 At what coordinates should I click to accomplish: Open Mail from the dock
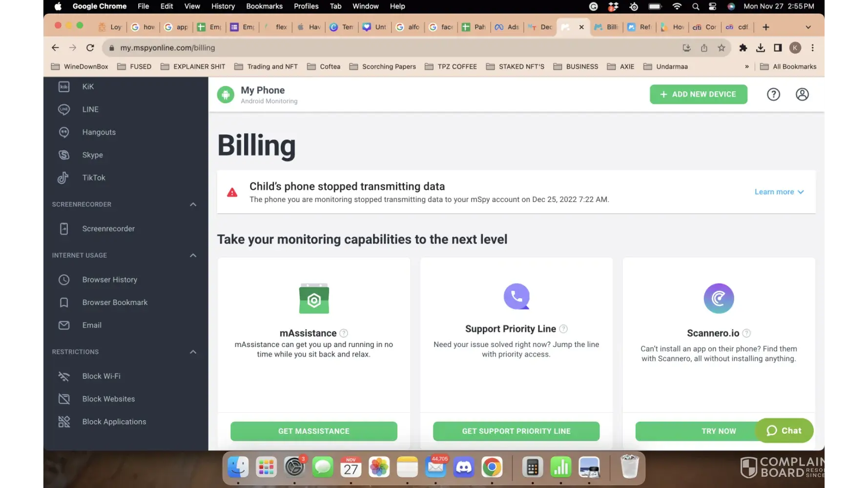[435, 467]
